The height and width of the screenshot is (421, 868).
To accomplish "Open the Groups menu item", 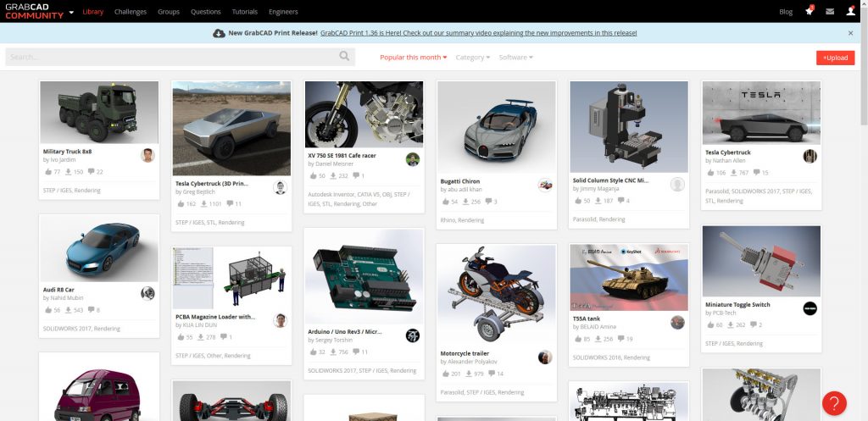I will 169,12.
